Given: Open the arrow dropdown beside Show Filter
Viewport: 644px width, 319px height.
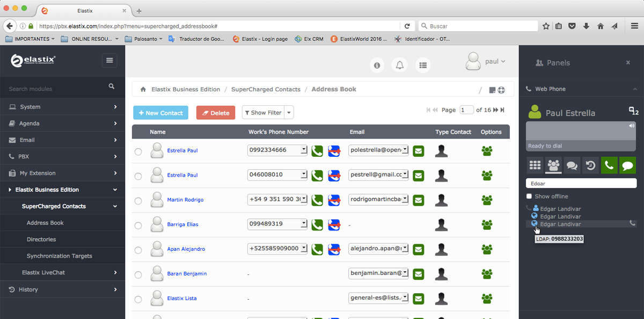Looking at the screenshot, I should [x=289, y=113].
